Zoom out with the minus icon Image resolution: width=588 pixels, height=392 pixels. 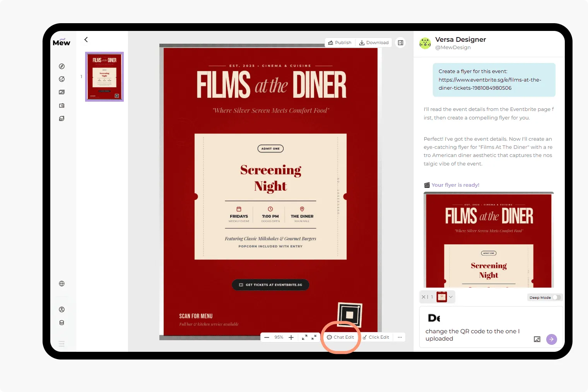(267, 337)
